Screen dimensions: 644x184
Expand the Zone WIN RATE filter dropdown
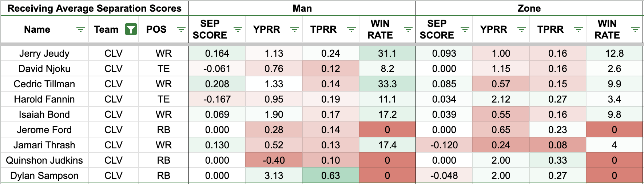click(635, 29)
